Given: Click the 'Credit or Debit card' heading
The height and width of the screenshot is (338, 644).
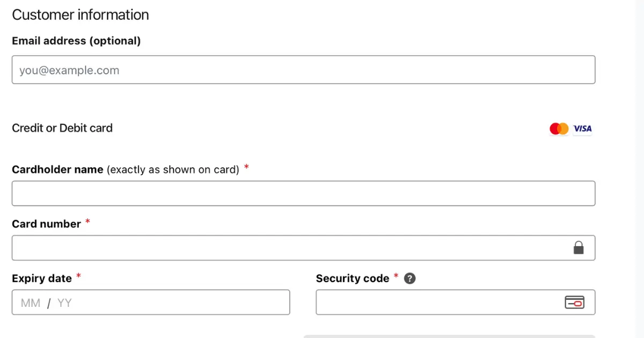Looking at the screenshot, I should tap(62, 128).
